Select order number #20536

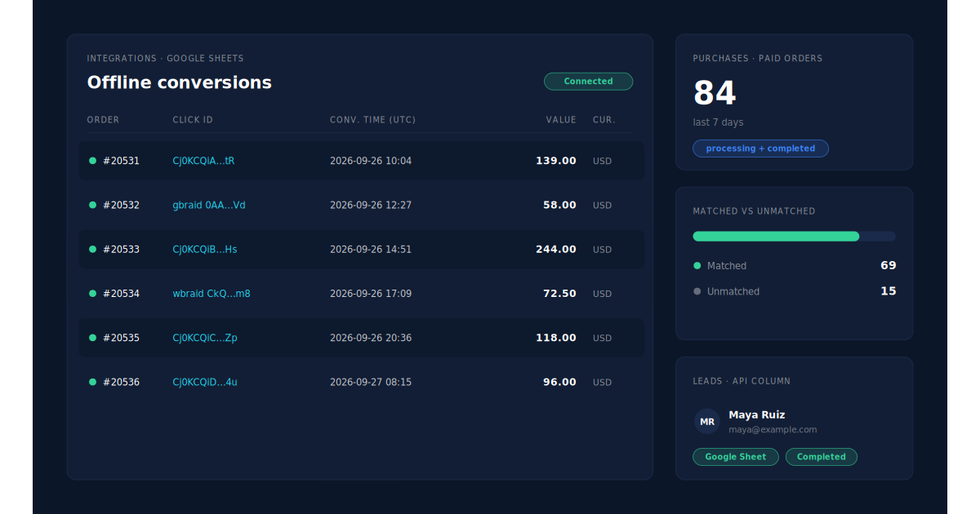pyautogui.click(x=122, y=382)
